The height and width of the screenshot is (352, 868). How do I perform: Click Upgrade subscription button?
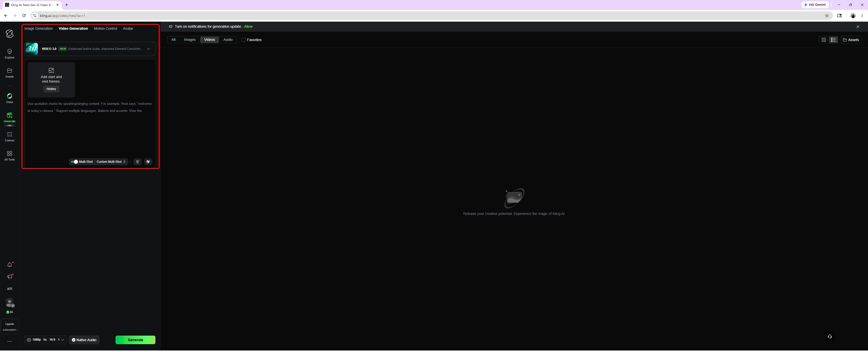(x=9, y=327)
